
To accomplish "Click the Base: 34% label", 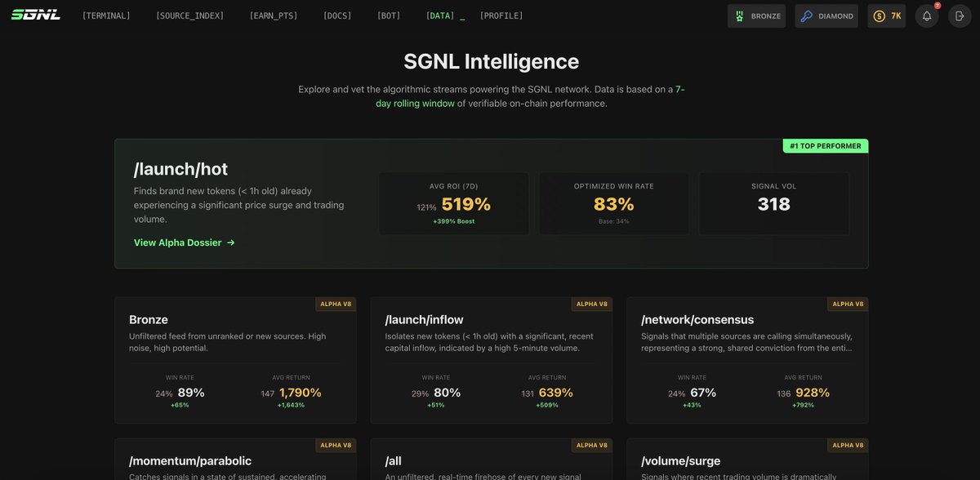I will tap(613, 221).
